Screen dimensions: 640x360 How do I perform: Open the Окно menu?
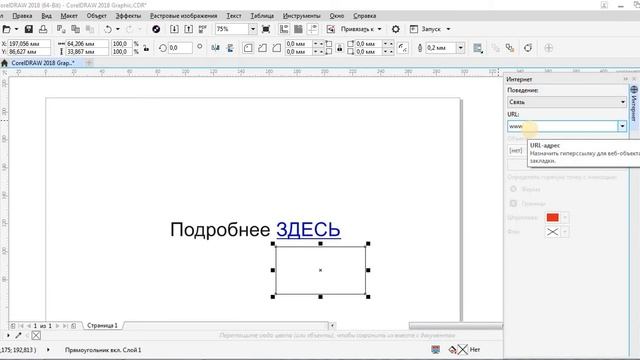click(337, 16)
